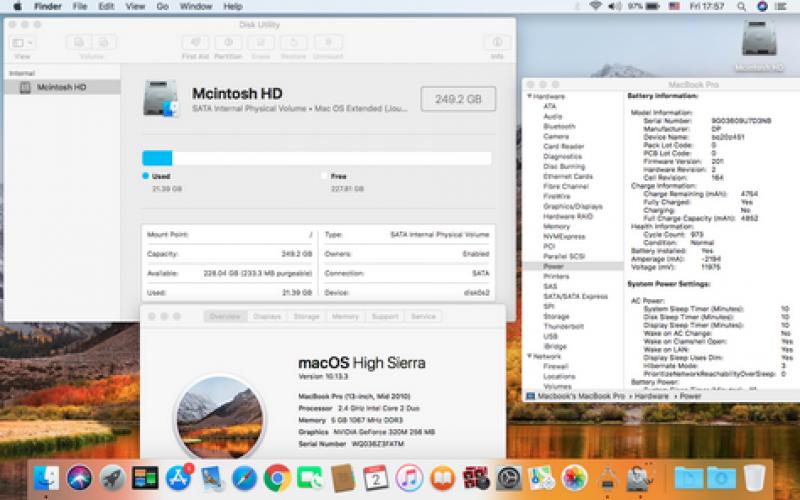Select Memory in System Information sidebar

point(557,226)
